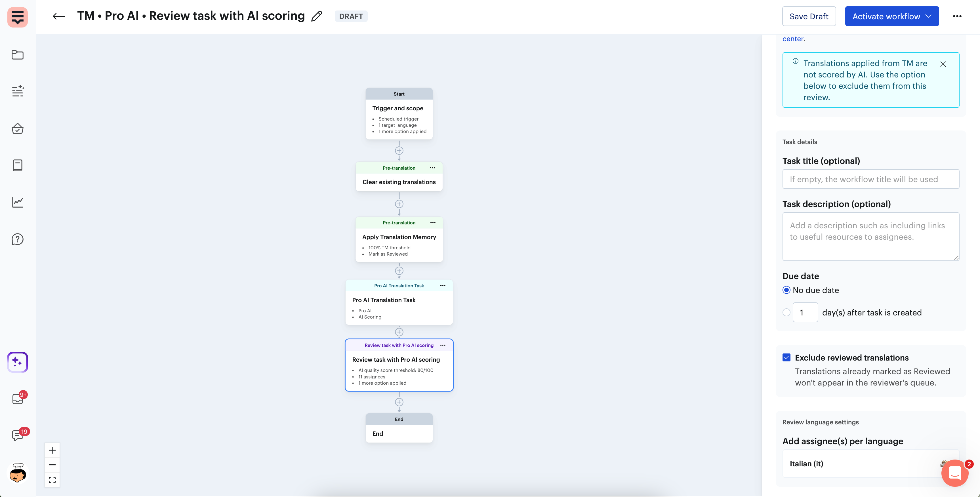Open the help question mark icon
The image size is (980, 497).
pos(18,239)
